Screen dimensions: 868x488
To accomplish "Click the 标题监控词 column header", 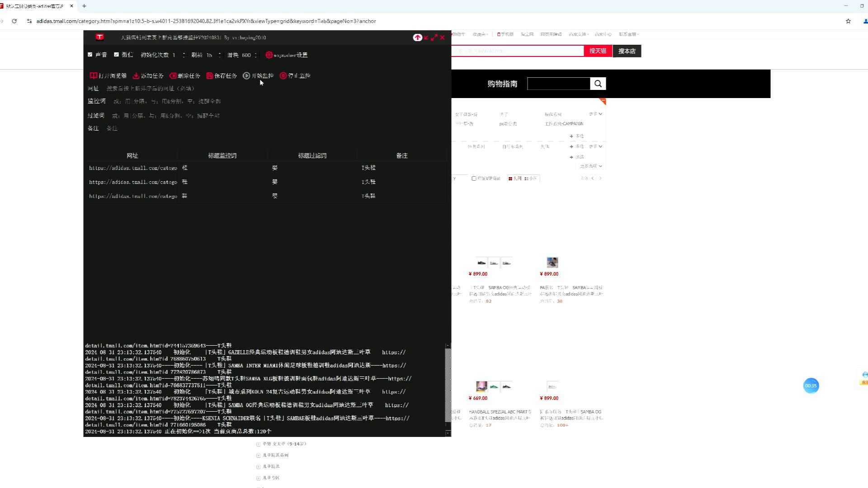I will click(222, 155).
